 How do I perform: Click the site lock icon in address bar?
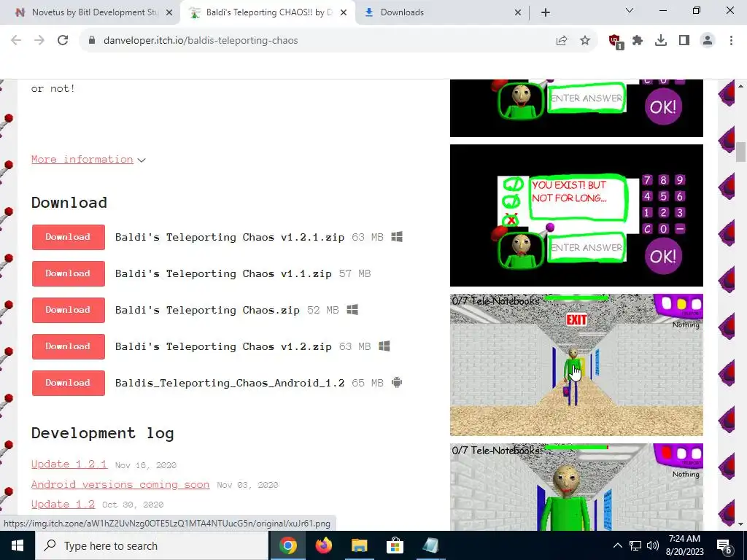point(92,41)
